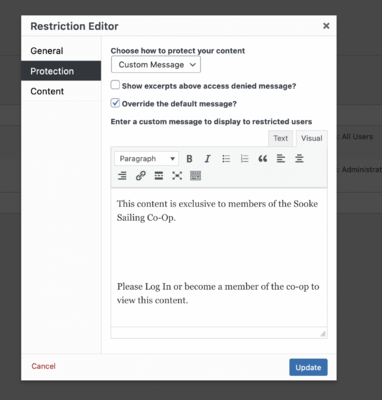This screenshot has height=400, width=382.
Task: Toggle the toolbar kitchen sink
Action: pos(195,176)
